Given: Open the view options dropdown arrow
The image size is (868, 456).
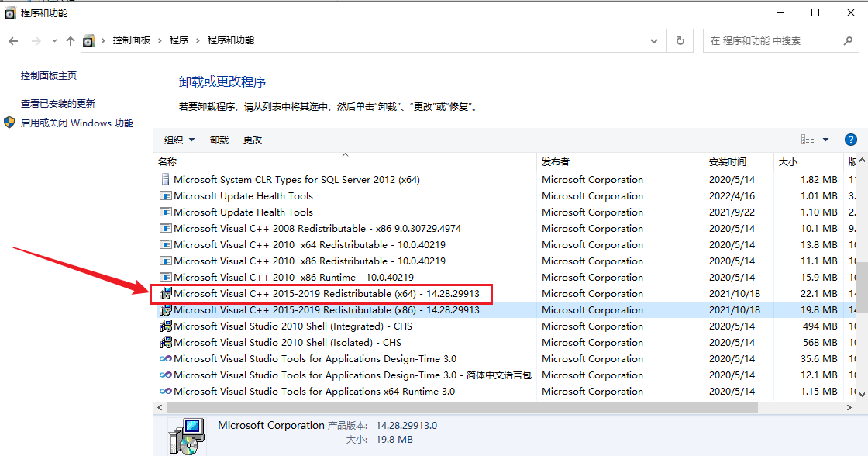Looking at the screenshot, I should click(x=825, y=140).
